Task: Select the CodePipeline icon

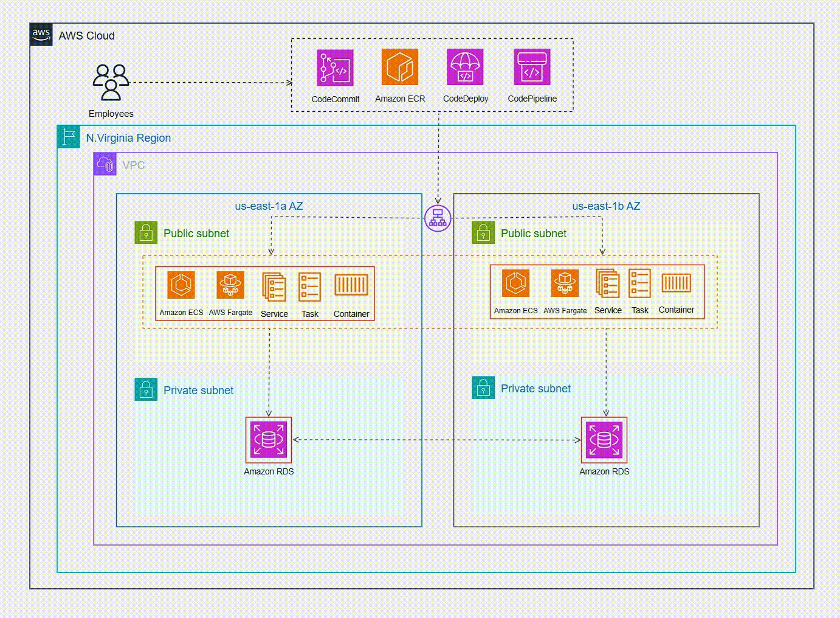Action: (x=532, y=67)
